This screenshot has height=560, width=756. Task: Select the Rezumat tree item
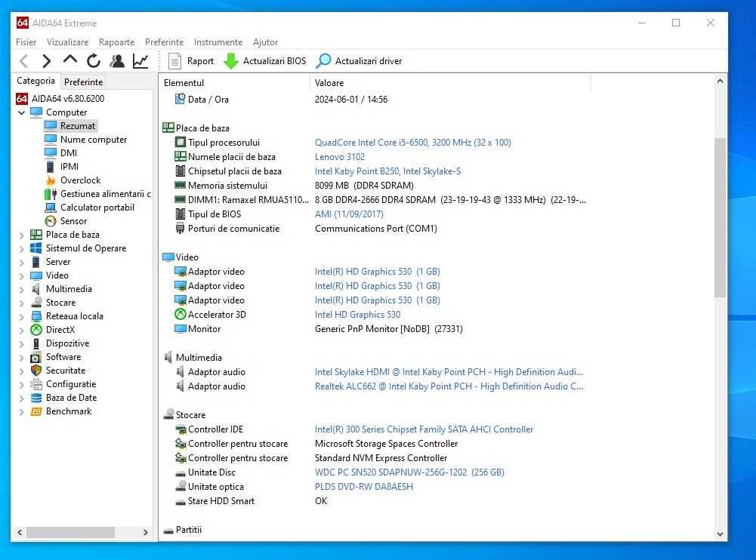pyautogui.click(x=78, y=126)
